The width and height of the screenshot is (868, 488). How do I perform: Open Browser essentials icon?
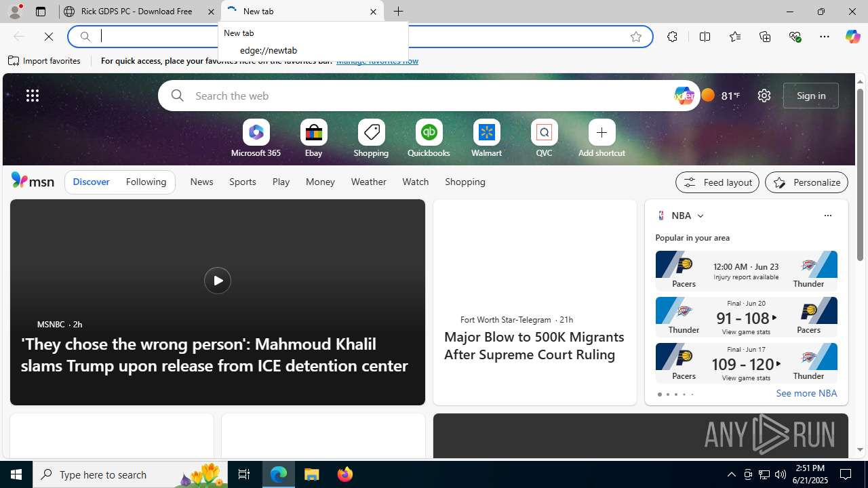[795, 37]
